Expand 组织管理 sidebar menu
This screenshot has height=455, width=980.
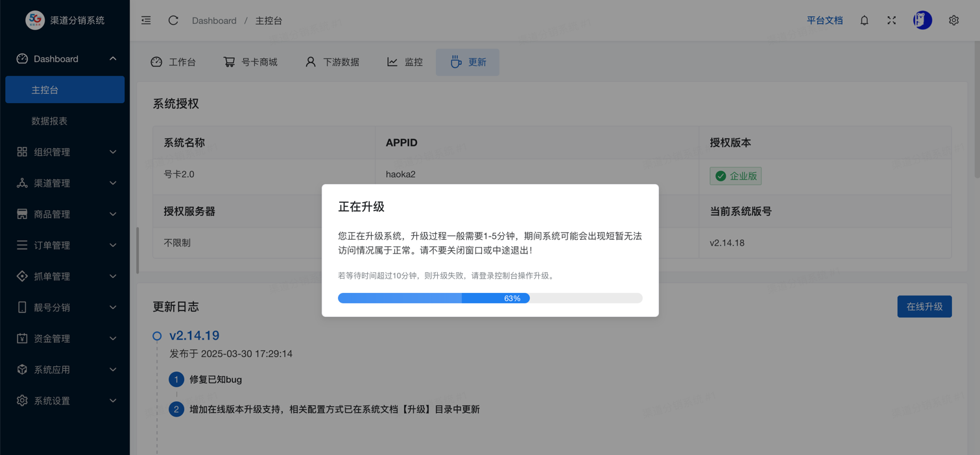65,152
